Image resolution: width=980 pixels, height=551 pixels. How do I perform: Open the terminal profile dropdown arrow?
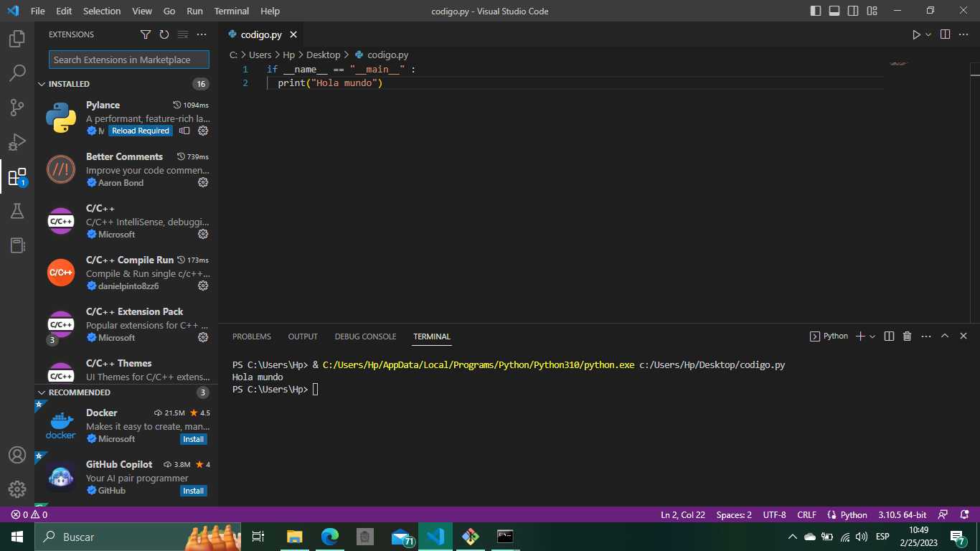click(872, 336)
